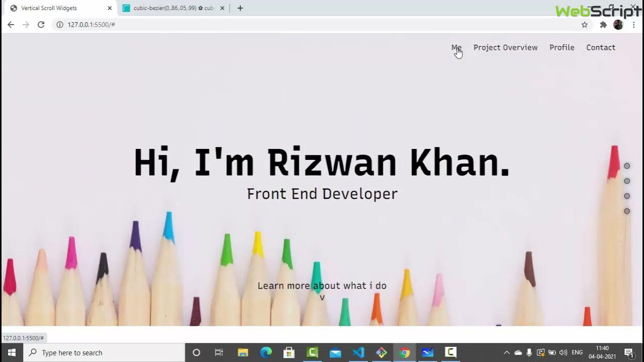Close the cubic-bezier tab
Viewport: 644px width, 362px height.
(222, 8)
